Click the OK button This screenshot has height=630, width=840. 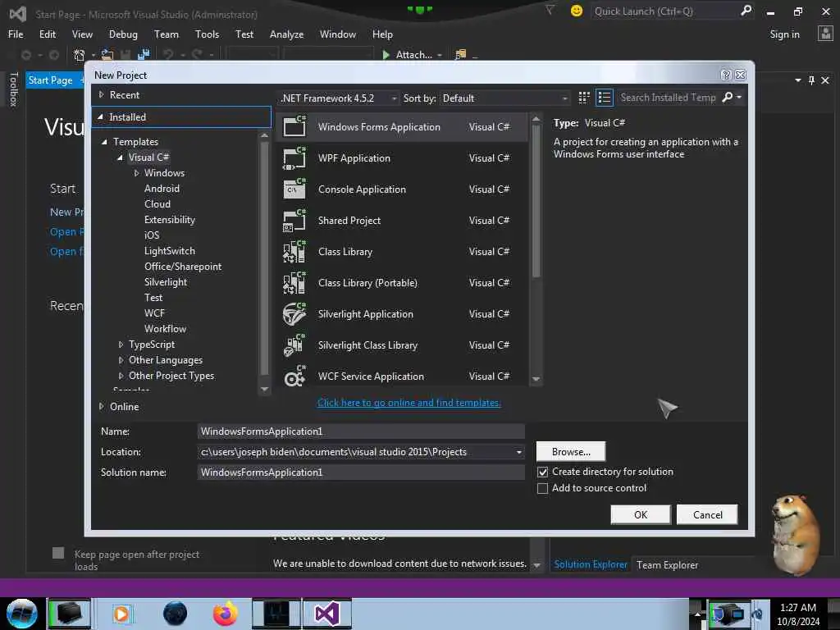[640, 515]
